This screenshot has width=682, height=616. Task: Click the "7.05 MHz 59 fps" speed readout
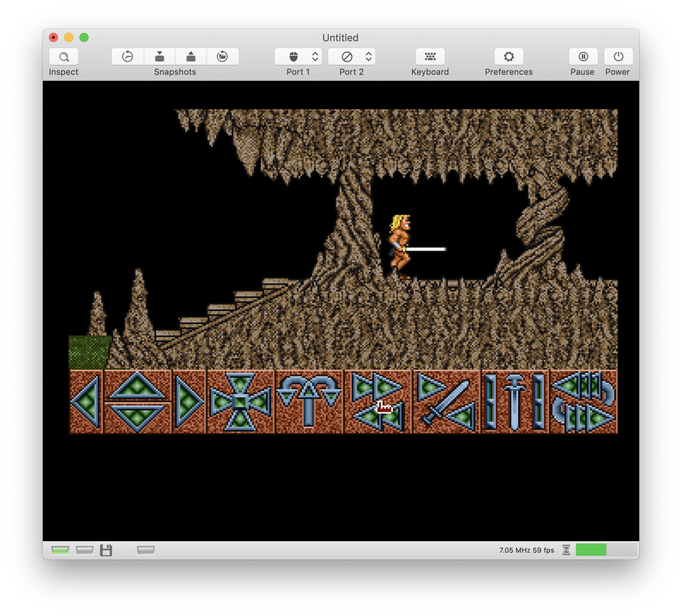click(527, 550)
